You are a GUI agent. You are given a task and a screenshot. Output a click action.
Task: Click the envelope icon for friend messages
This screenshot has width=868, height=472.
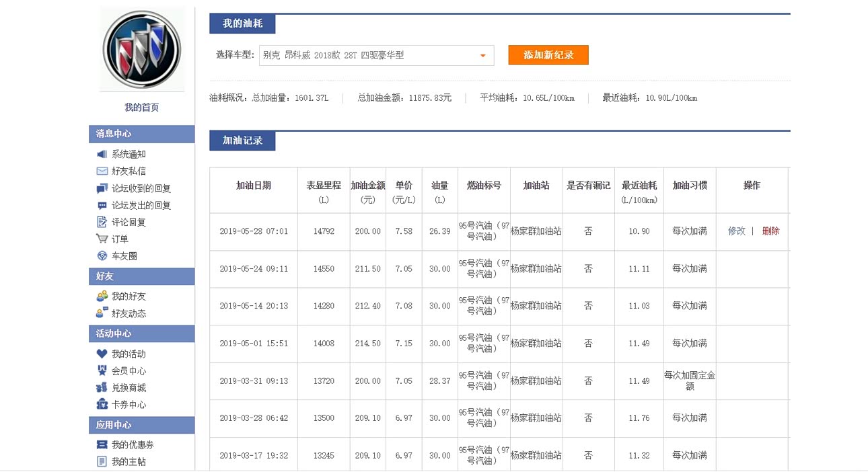pos(102,171)
